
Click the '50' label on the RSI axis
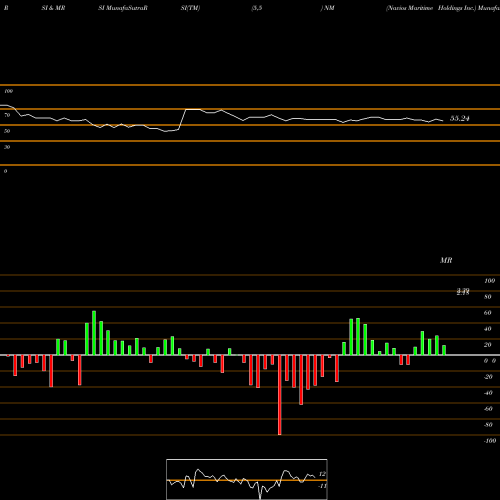click(7, 131)
